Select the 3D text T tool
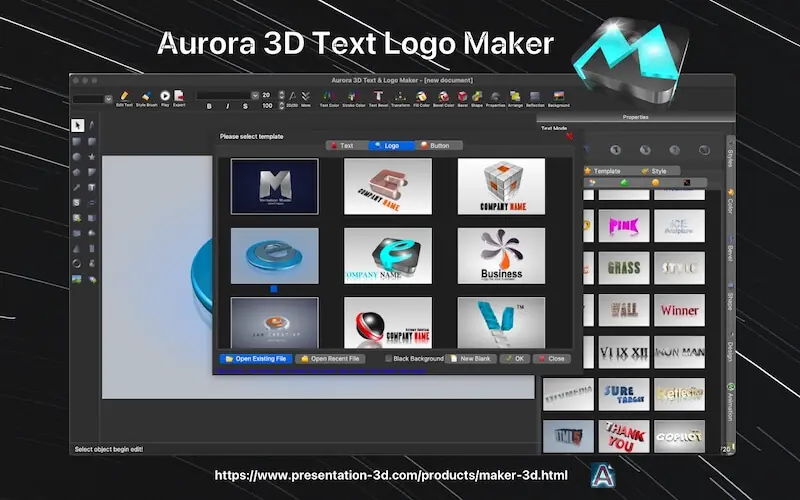The image size is (800, 500). click(92, 187)
